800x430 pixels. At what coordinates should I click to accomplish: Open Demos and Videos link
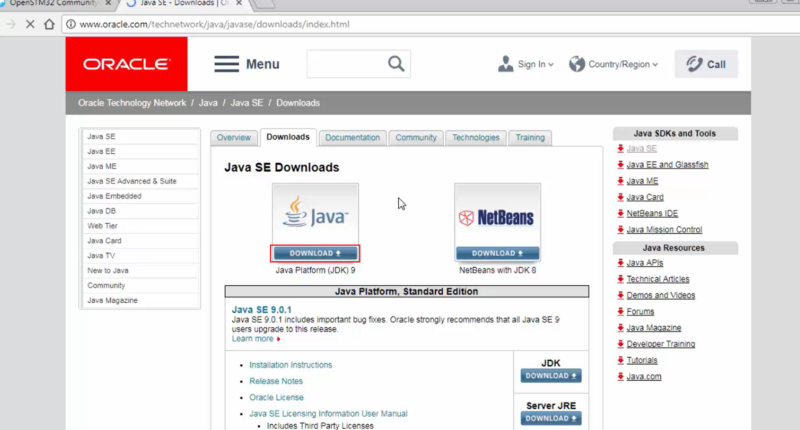(x=661, y=295)
